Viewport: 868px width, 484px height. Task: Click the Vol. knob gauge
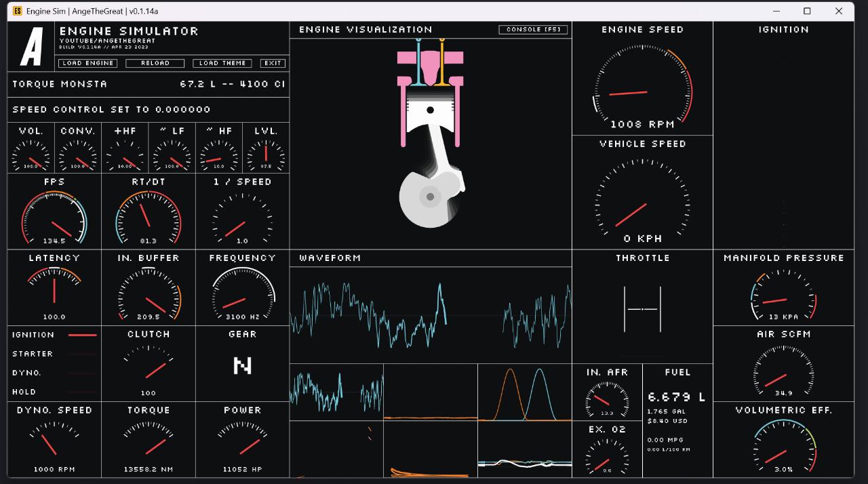point(31,155)
